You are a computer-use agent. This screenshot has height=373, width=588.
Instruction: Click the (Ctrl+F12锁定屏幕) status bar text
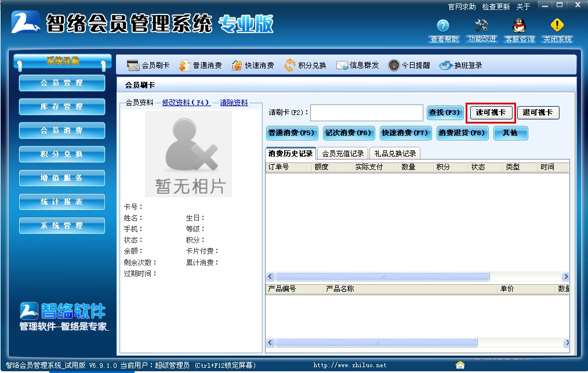click(226, 365)
